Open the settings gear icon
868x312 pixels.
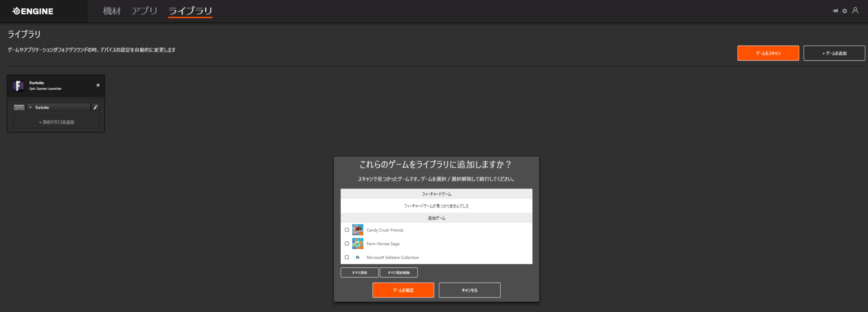pyautogui.click(x=845, y=11)
